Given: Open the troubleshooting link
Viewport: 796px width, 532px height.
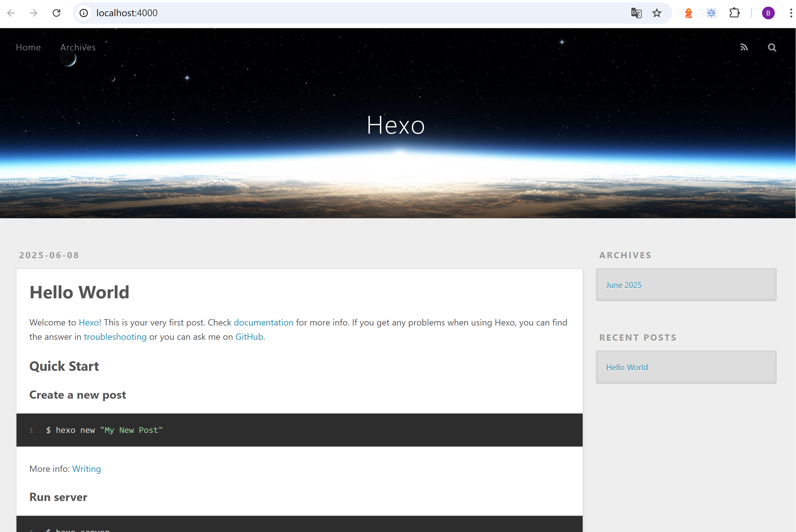Looking at the screenshot, I should (115, 337).
